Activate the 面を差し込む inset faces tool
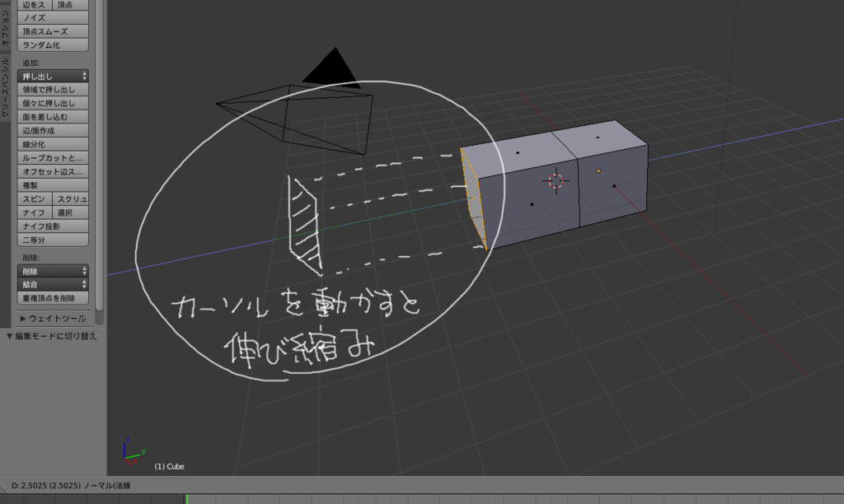844x504 pixels. pos(51,116)
